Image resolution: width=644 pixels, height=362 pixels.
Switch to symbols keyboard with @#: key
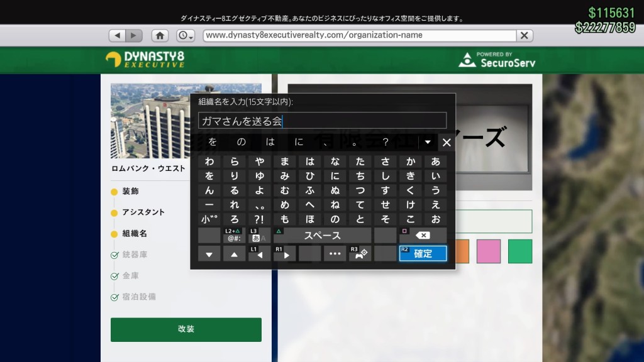[x=234, y=236]
